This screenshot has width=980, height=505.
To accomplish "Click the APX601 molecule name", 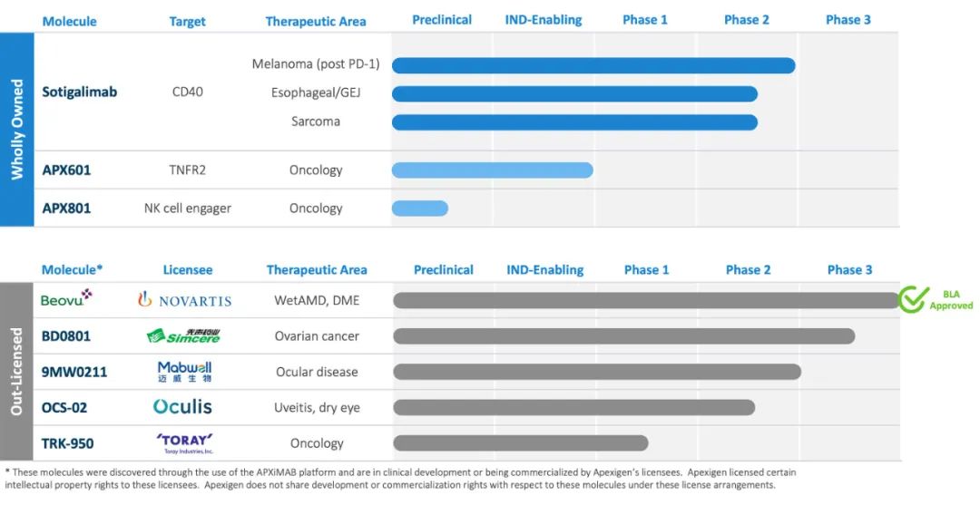I will 66,170.
